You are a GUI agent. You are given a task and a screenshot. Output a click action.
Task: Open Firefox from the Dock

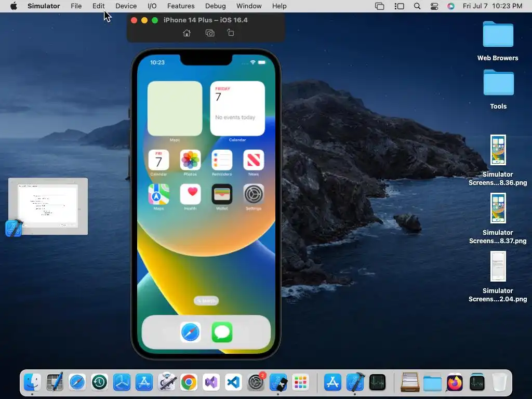coord(455,382)
